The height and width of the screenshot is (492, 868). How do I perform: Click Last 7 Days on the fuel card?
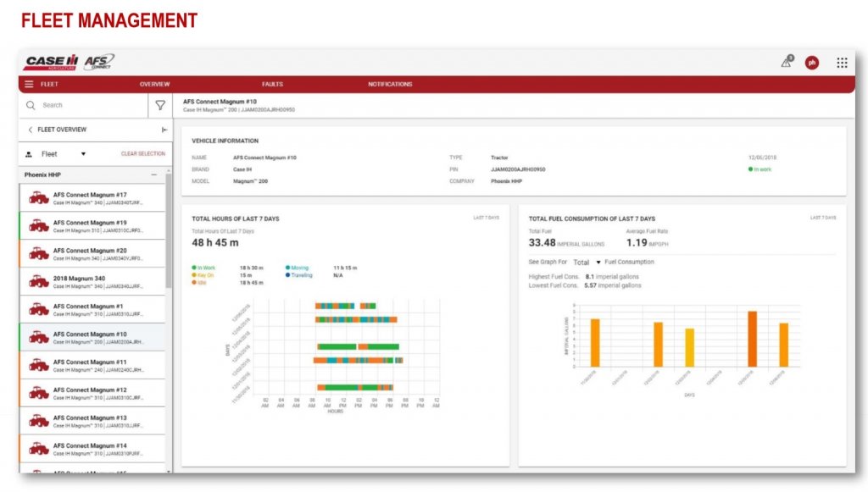coord(823,218)
